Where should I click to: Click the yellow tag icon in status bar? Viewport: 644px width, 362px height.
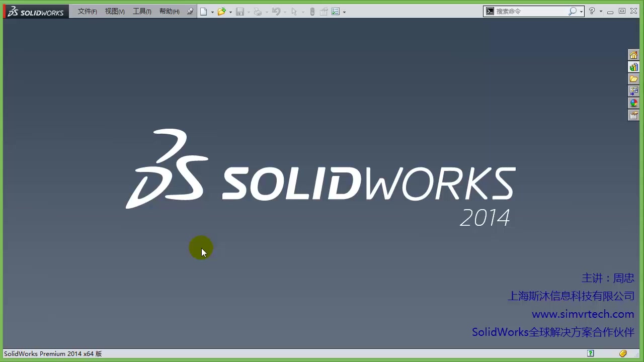point(623,353)
